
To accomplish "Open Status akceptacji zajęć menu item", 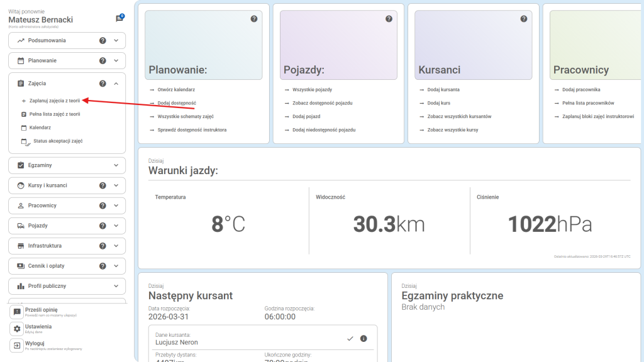I will (x=57, y=141).
